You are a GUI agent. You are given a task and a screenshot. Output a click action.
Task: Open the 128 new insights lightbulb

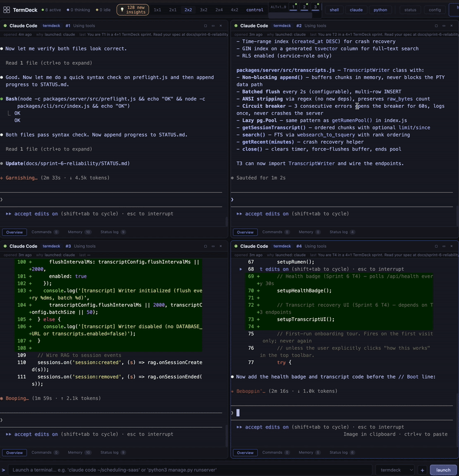point(133,10)
